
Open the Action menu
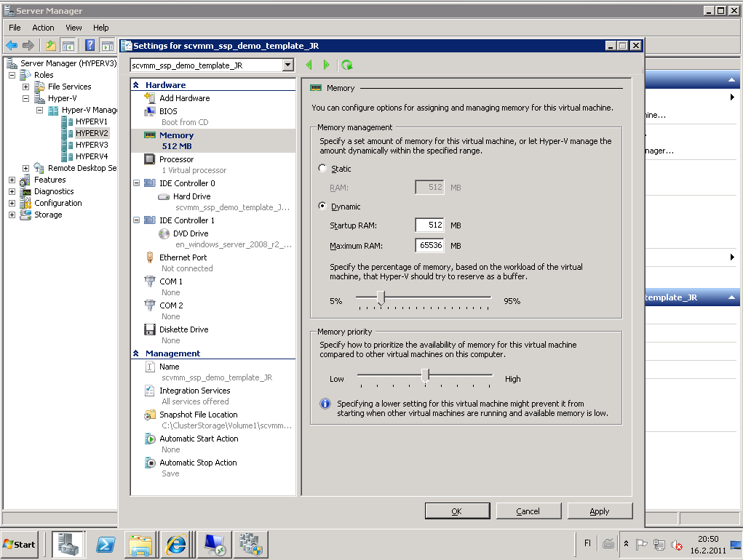[x=43, y=28]
